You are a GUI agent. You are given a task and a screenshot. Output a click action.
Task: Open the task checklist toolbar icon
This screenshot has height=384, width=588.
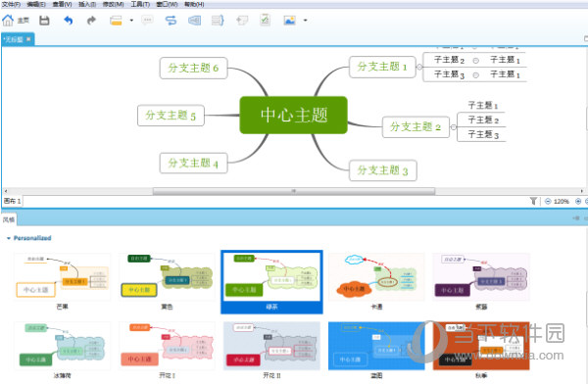[266, 21]
